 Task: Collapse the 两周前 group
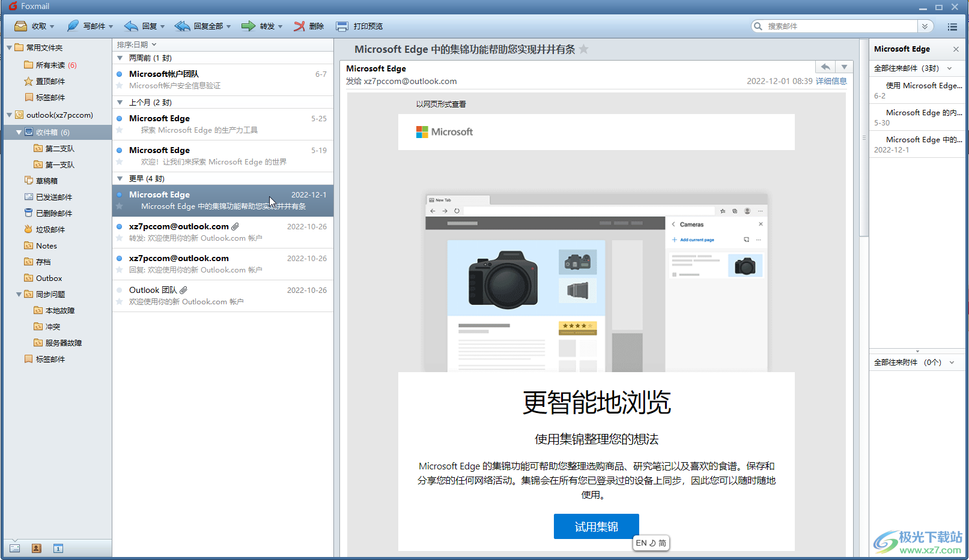point(120,58)
